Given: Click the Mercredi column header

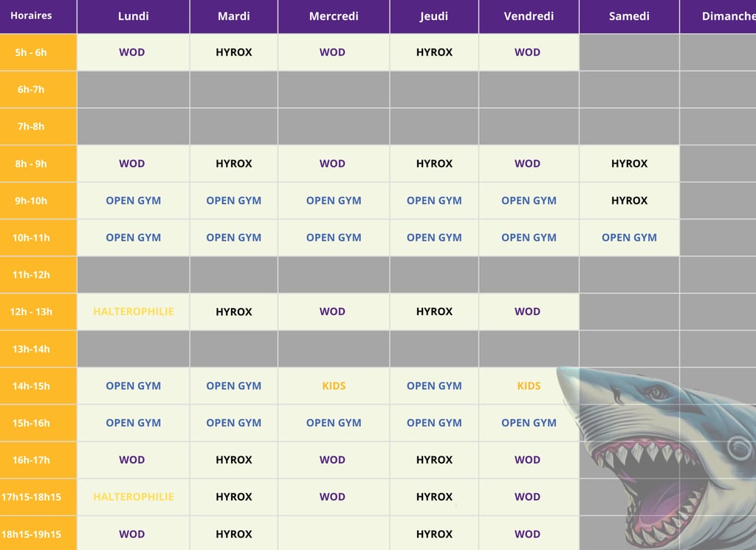Looking at the screenshot, I should point(334,16).
